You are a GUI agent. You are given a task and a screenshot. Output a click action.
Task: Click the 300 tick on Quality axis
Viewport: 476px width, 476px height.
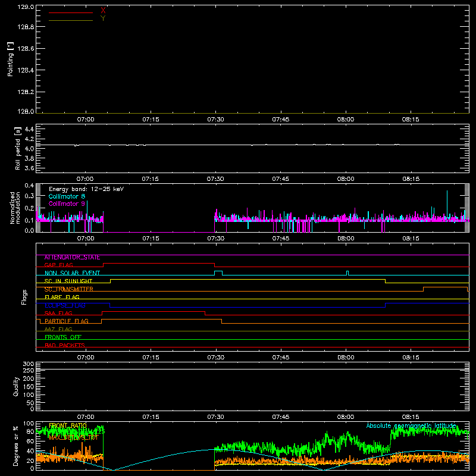[x=28, y=364]
